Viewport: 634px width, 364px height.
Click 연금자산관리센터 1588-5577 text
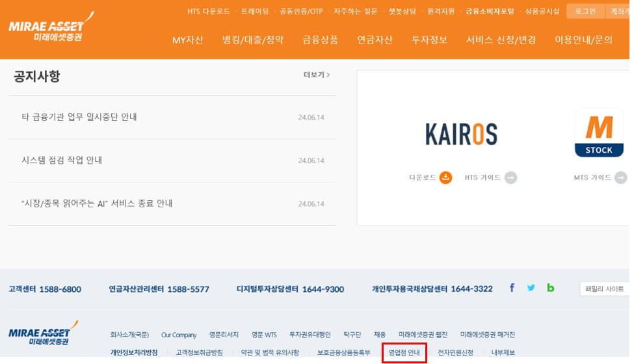pyautogui.click(x=159, y=289)
